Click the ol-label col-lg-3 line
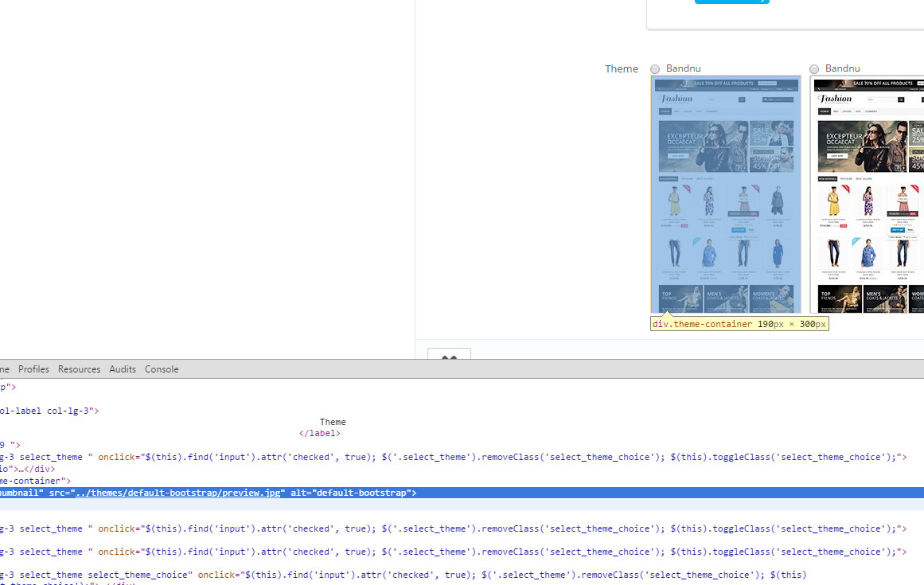Image resolution: width=924 pixels, height=585 pixels. 49,411
